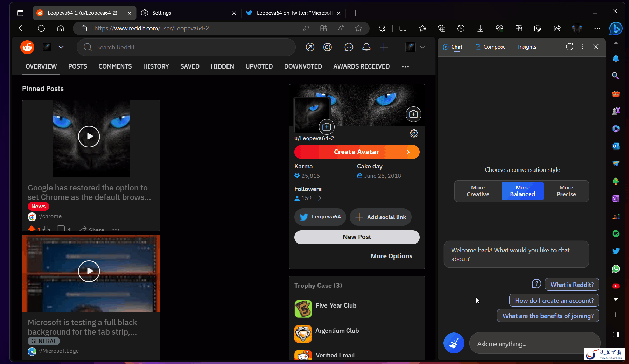629x364 pixels.
Task: Open the Reddit chat bubble icon
Action: 349,47
